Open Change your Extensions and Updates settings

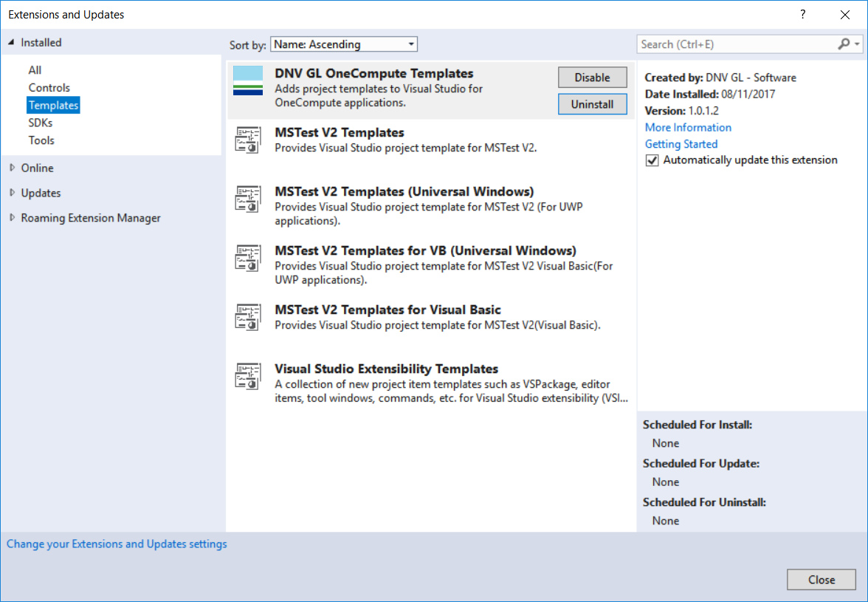[117, 544]
